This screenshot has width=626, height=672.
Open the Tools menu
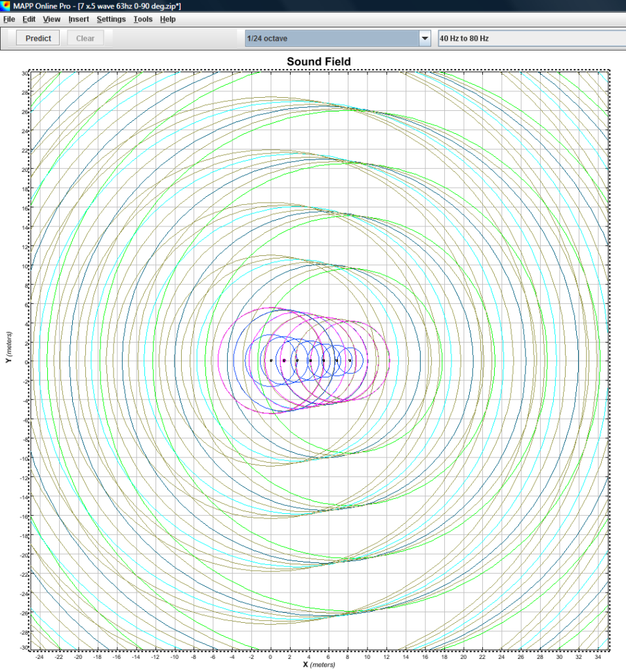click(x=142, y=19)
